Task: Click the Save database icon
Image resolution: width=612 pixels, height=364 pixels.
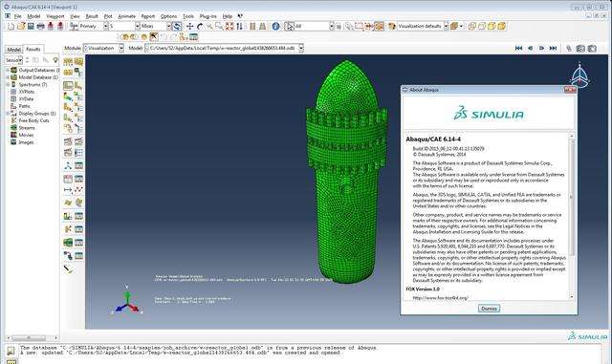Action: point(31,26)
